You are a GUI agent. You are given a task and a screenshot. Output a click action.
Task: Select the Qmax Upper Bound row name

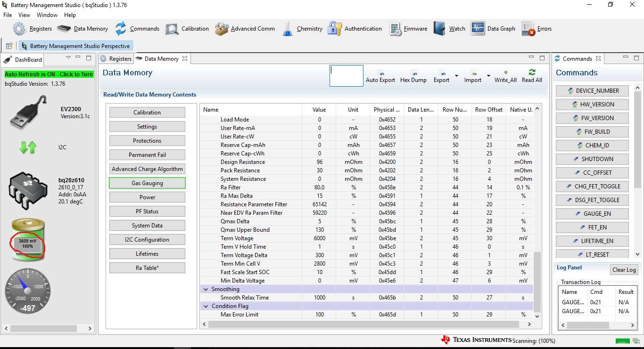coord(245,230)
